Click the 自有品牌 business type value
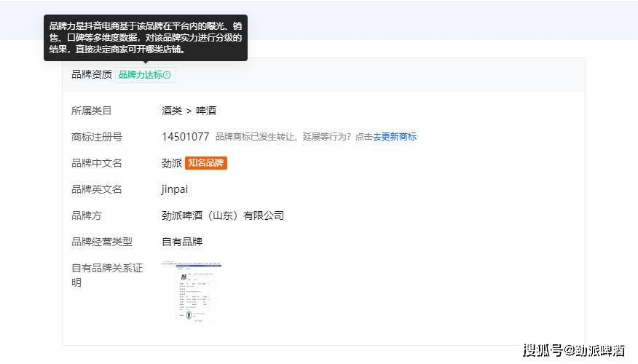638x364 pixels. (x=182, y=242)
